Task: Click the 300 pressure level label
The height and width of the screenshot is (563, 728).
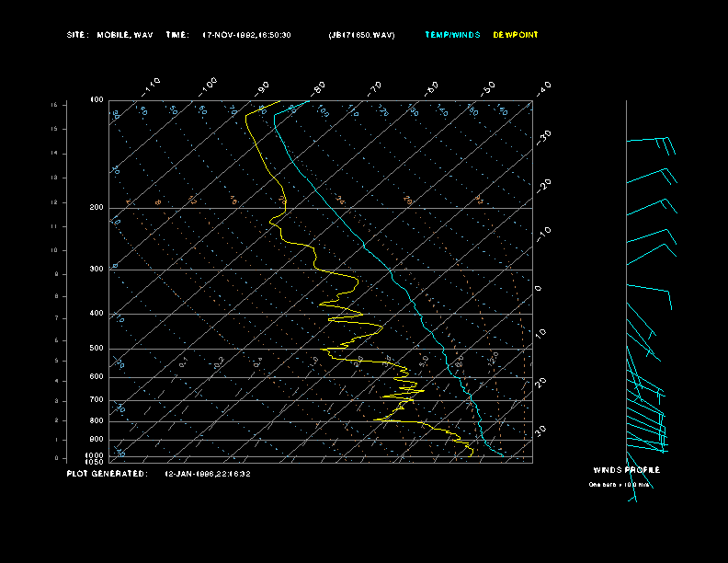Action: 97,270
